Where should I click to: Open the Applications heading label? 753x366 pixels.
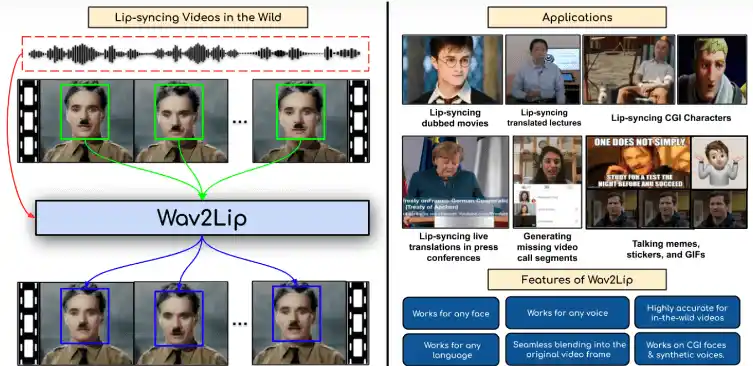[577, 18]
